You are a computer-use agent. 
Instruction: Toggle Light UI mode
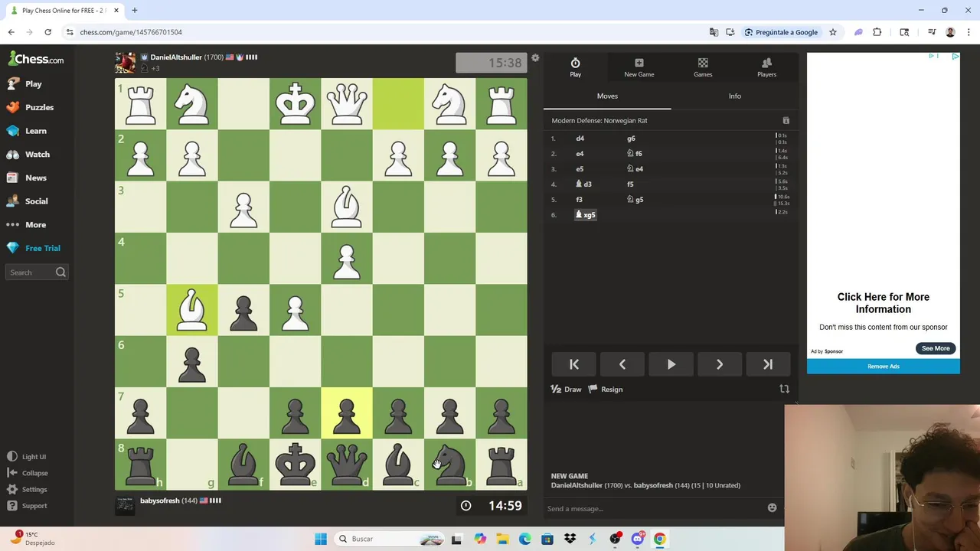tap(28, 457)
